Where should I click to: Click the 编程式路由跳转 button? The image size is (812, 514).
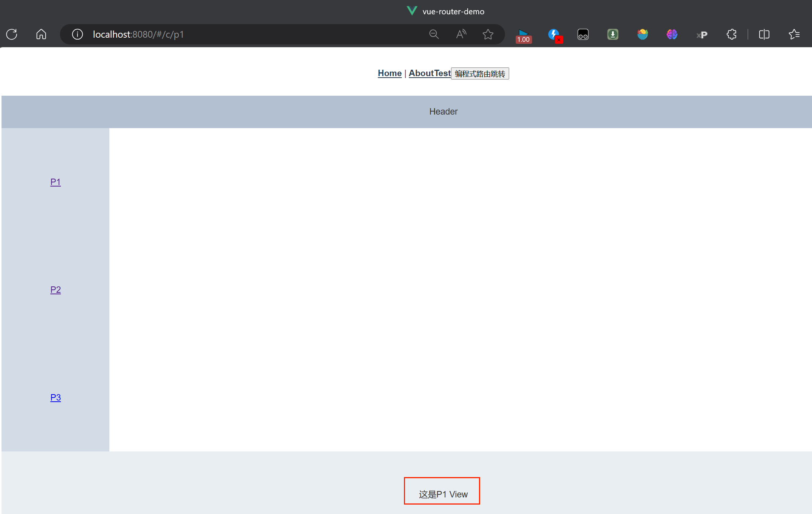(480, 73)
